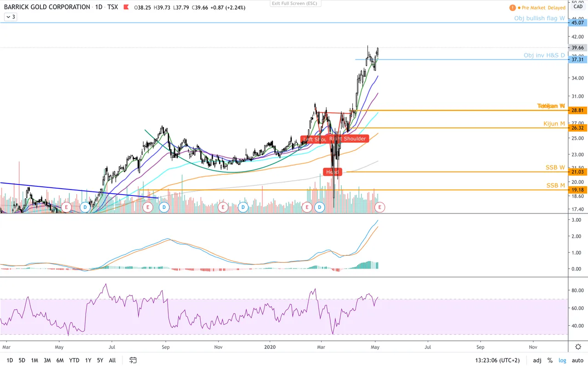Select the SSB M line label
This screenshot has height=368, width=588.
pos(555,185)
